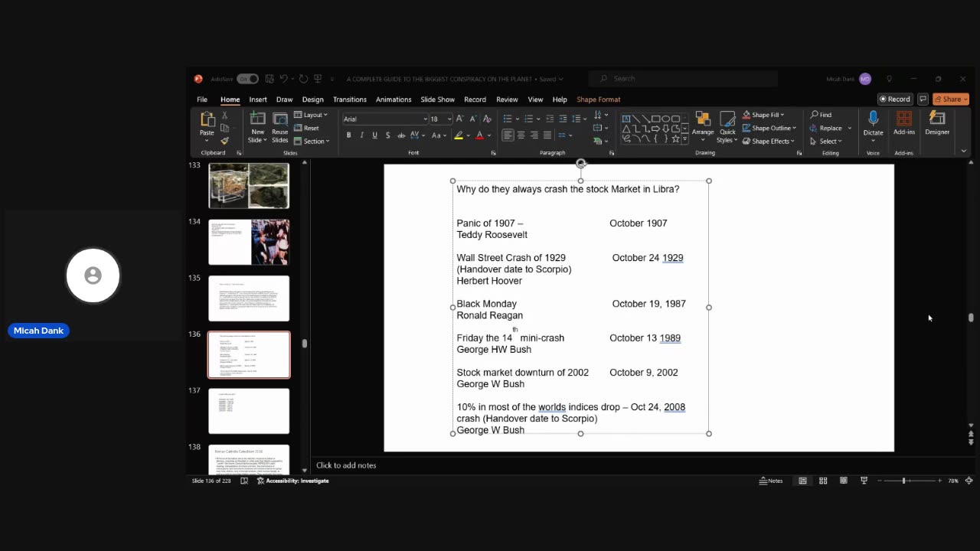Open the File menu
Screen dimensions: 980x551
click(202, 99)
